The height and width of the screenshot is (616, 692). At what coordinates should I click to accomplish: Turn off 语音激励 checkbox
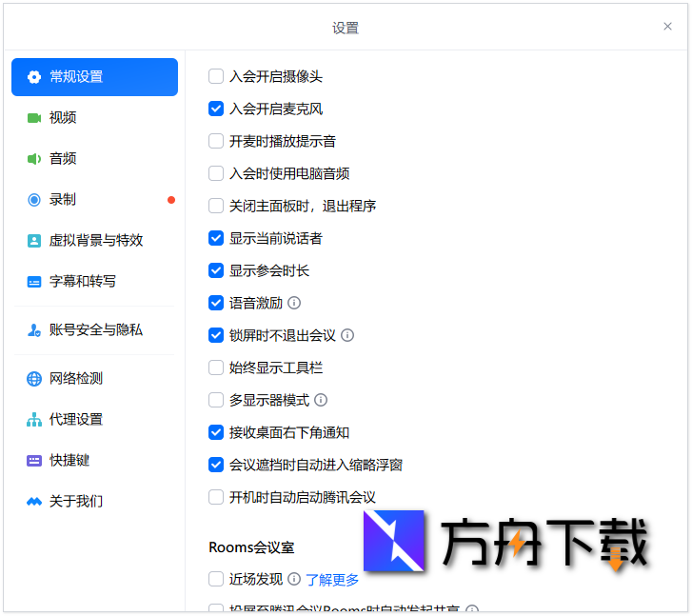click(216, 303)
